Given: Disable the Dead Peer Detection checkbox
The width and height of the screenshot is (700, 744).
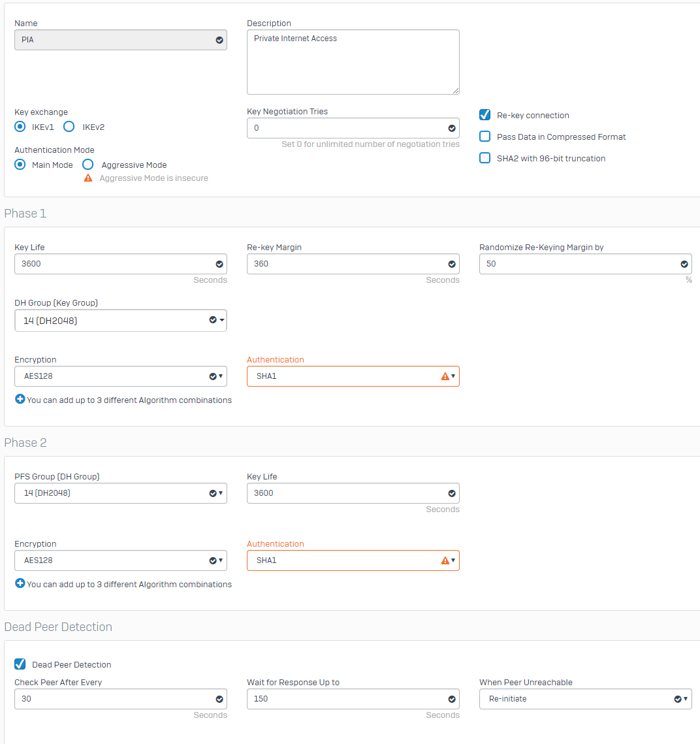Looking at the screenshot, I should click(x=20, y=664).
